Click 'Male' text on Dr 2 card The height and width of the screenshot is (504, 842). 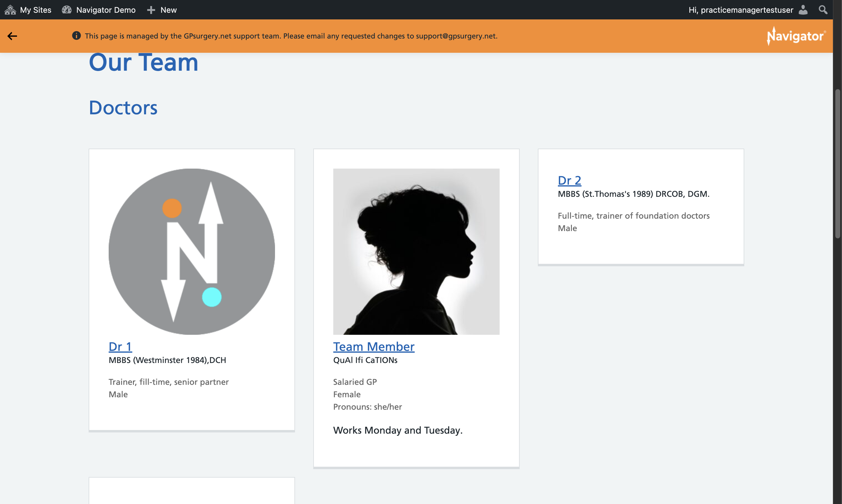567,228
